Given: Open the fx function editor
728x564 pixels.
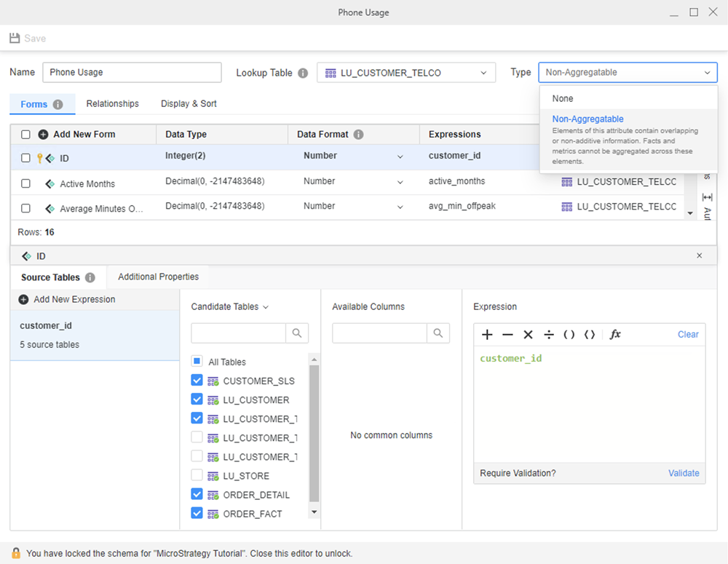Looking at the screenshot, I should coord(615,335).
